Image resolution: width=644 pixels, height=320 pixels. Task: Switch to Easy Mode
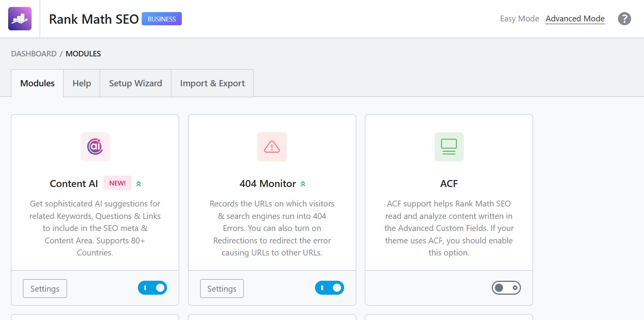coord(519,19)
